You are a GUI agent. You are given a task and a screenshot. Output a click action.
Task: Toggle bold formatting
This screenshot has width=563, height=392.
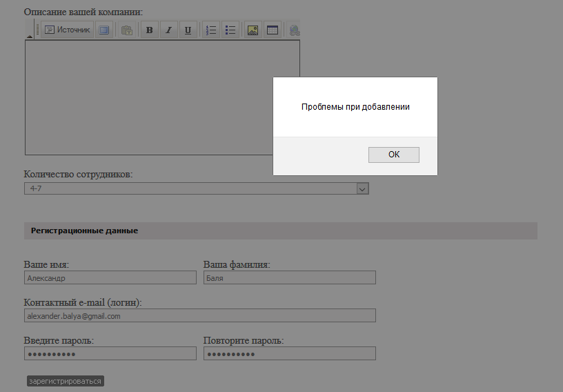[149, 30]
